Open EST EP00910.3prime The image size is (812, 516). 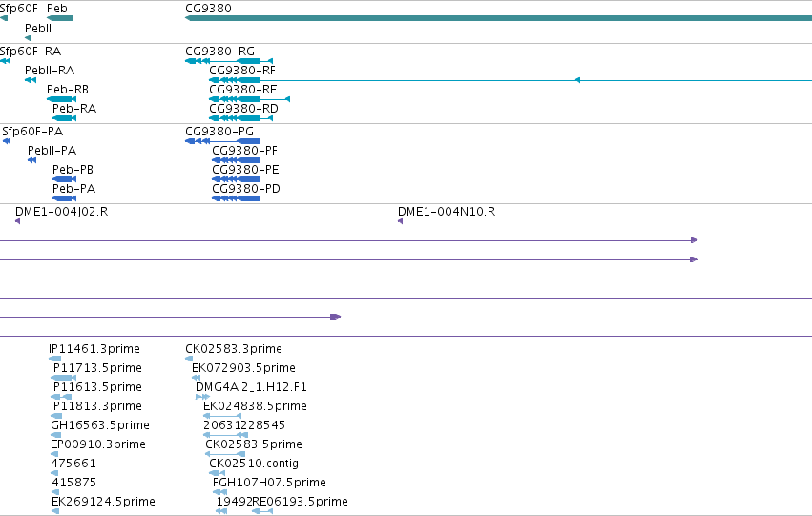(x=98, y=444)
